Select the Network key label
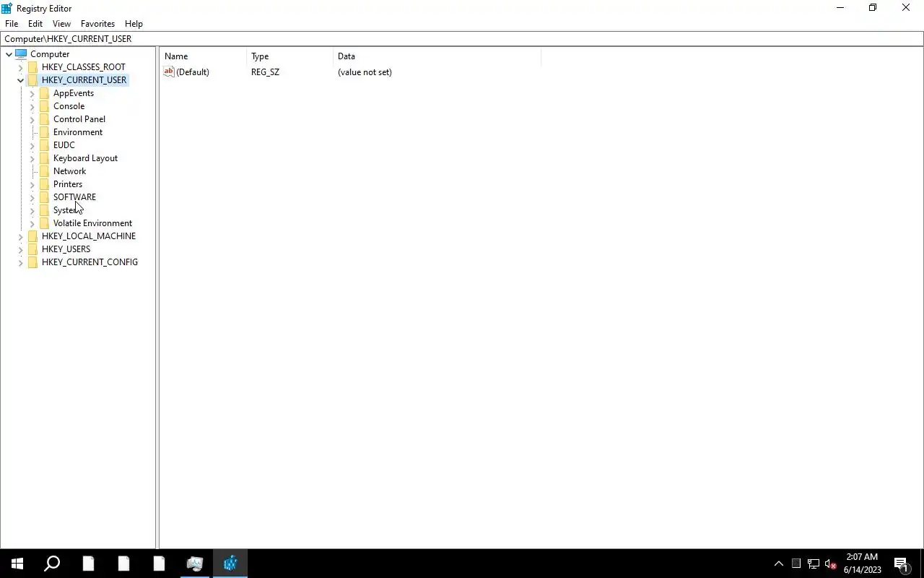924x578 pixels. click(69, 171)
